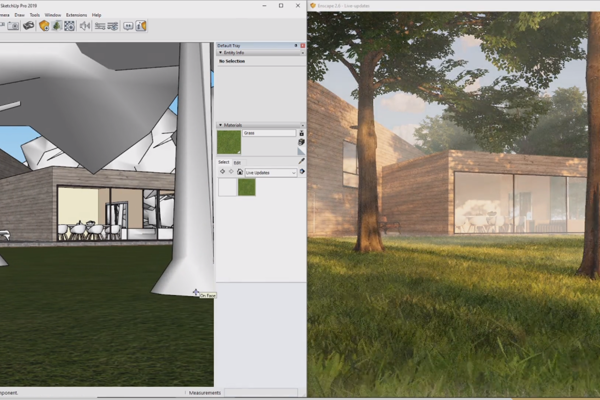600x400 pixels.
Task: Select the eyedropper Sample Paint tool
Action: [301, 160]
